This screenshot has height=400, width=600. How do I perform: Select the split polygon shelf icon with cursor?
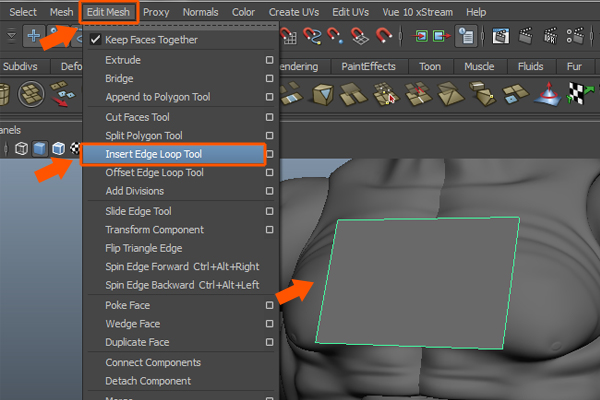(386, 94)
